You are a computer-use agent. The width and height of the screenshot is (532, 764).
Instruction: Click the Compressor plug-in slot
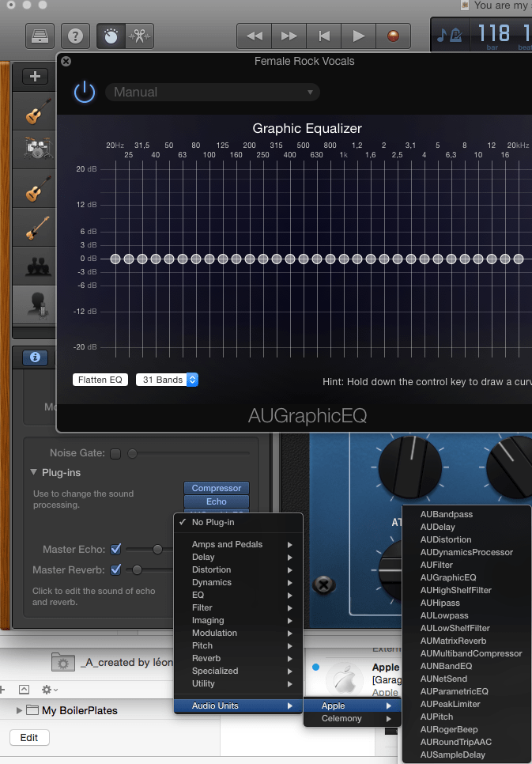(x=217, y=488)
